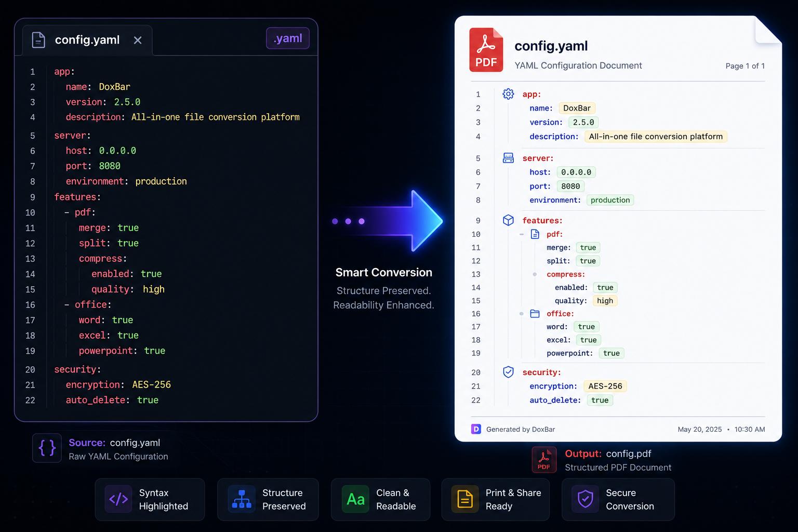
Task: Click the high quality badge in PDF
Action: tap(605, 300)
